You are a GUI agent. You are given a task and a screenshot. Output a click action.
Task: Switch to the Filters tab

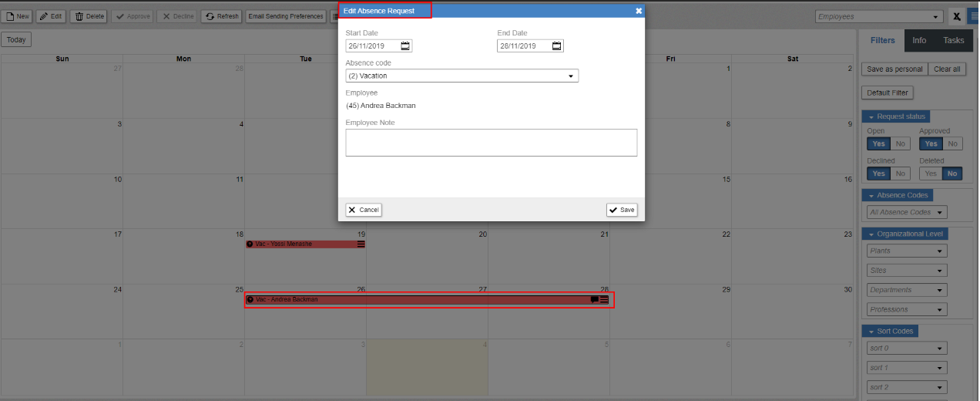tap(882, 40)
